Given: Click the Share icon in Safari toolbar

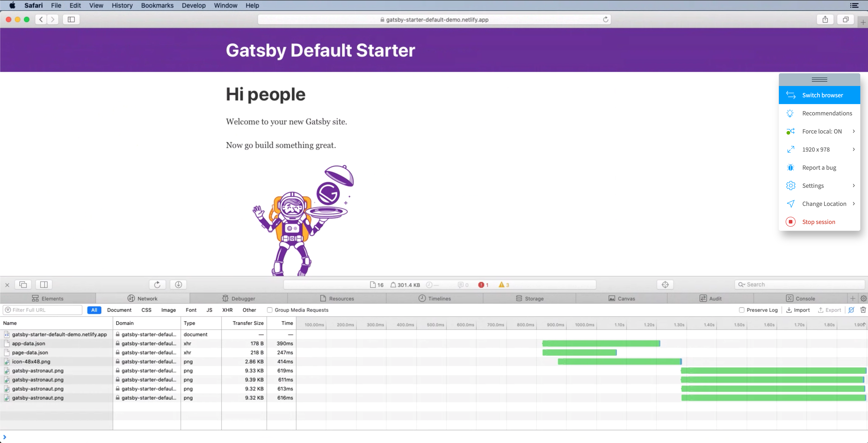Looking at the screenshot, I should coord(825,19).
